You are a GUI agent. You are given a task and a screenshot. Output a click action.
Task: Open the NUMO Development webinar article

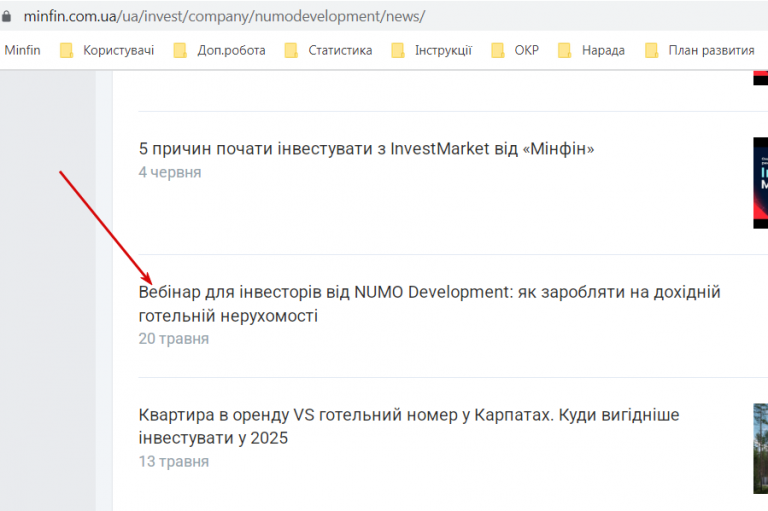[x=430, y=304]
